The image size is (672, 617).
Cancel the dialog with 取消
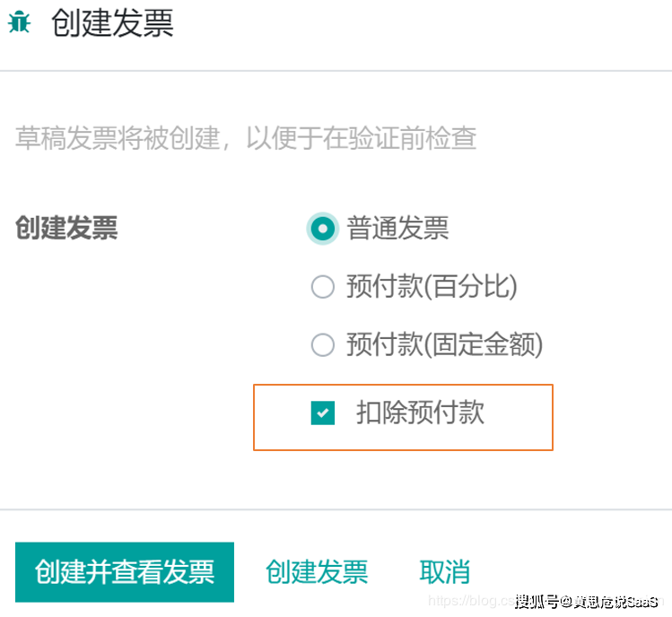pos(444,571)
